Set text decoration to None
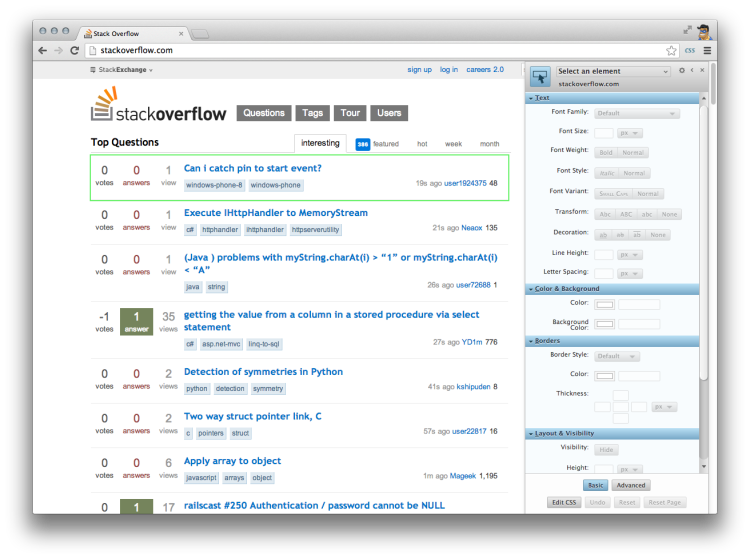This screenshot has height=559, width=750. pyautogui.click(x=658, y=235)
